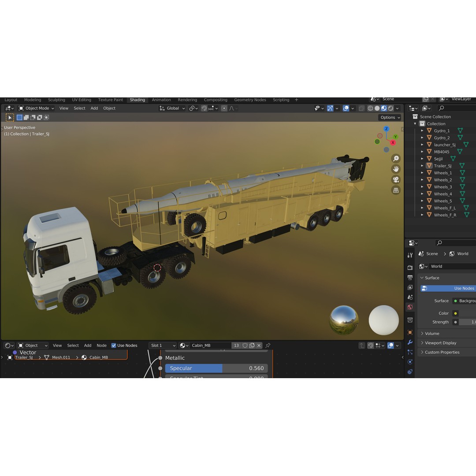
Task: Select wireframe viewport shading
Action: click(x=370, y=108)
